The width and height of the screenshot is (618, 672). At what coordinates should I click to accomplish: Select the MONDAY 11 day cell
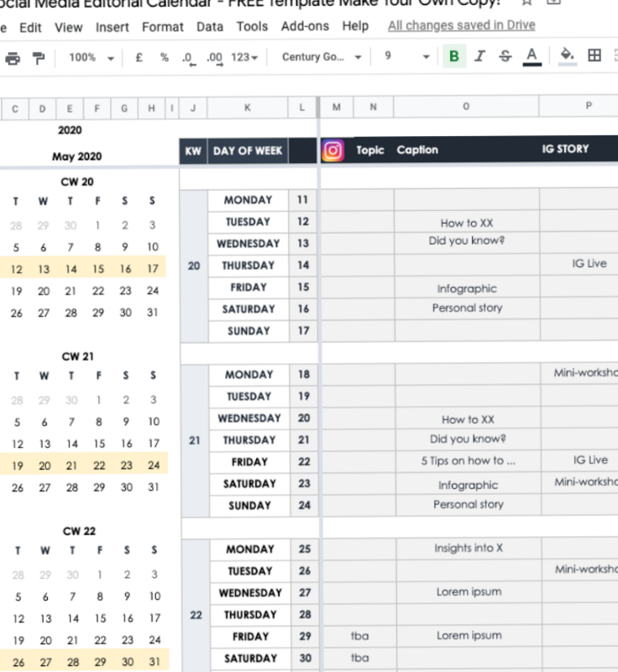click(x=248, y=200)
